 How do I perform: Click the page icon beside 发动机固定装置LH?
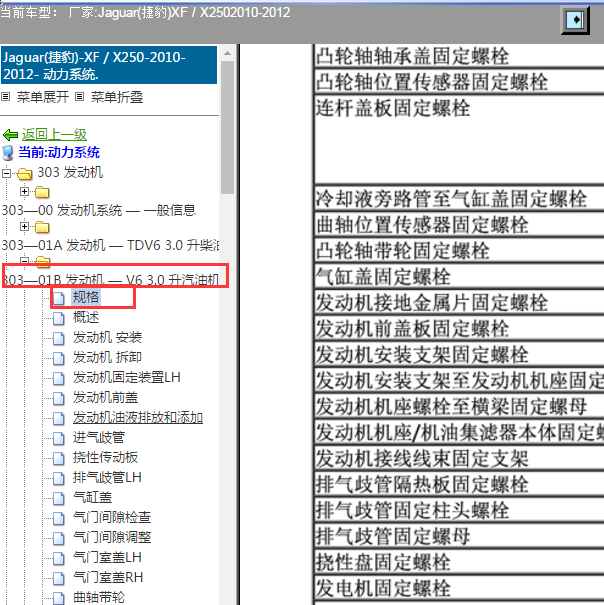(x=59, y=378)
